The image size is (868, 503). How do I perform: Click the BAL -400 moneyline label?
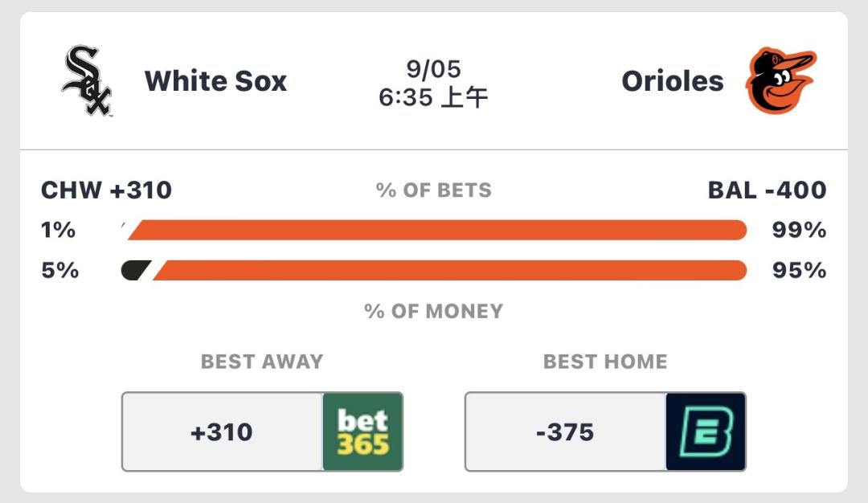pos(768,190)
